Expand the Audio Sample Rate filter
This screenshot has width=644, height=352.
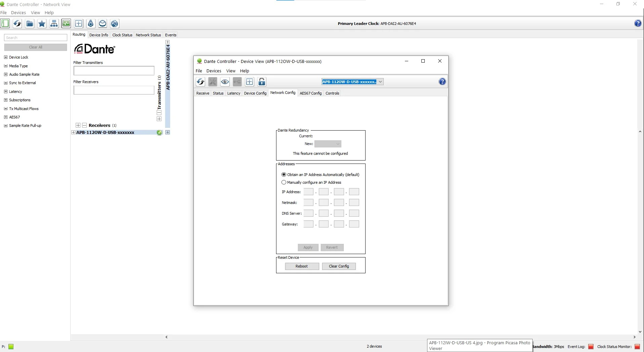6,74
